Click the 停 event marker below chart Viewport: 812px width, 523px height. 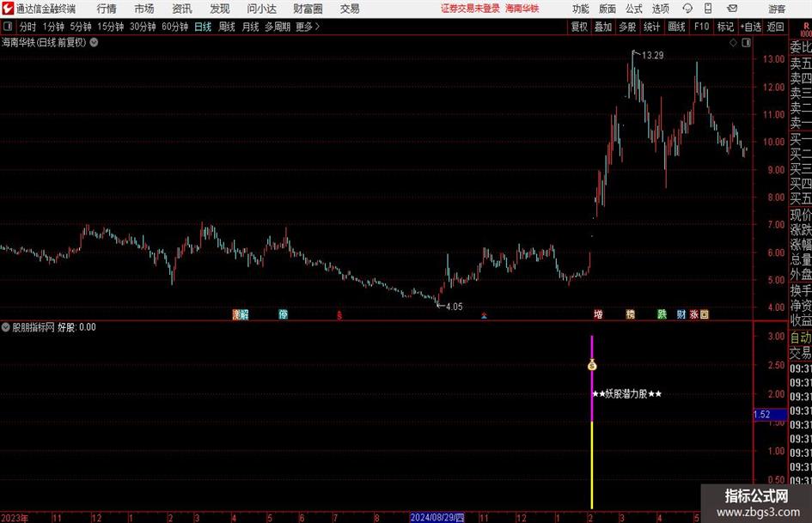(284, 314)
